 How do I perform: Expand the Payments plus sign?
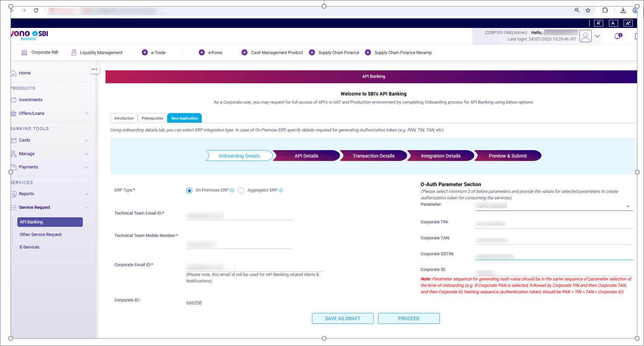(86, 167)
